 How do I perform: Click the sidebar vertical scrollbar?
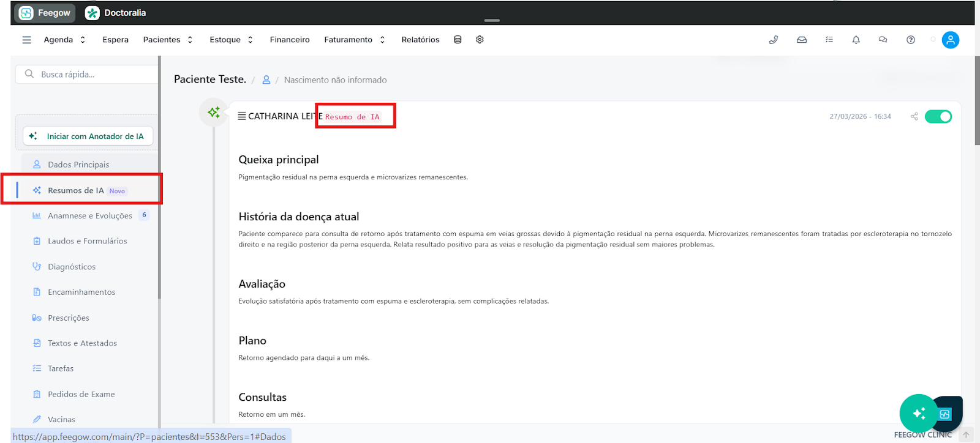pyautogui.click(x=160, y=177)
